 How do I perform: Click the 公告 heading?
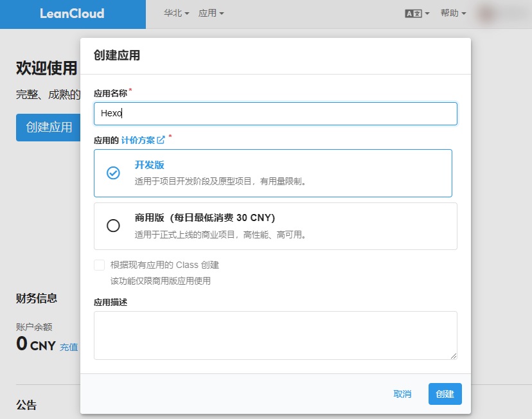[26, 405]
